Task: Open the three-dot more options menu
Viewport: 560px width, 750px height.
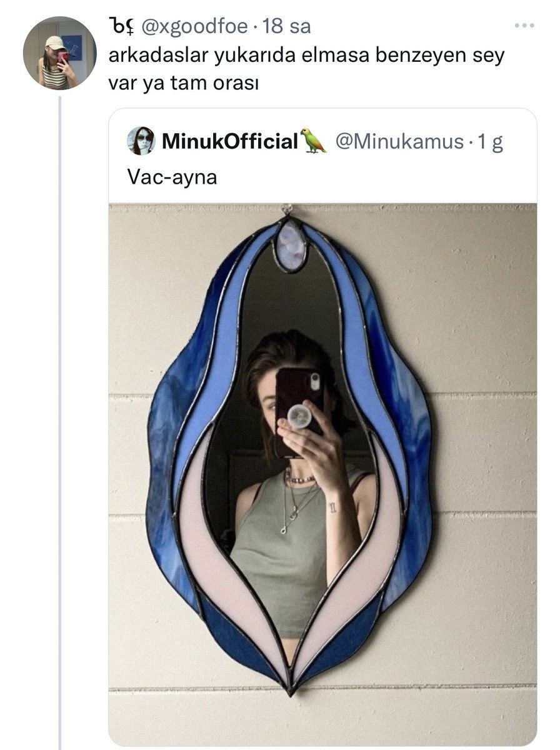Action: click(524, 26)
